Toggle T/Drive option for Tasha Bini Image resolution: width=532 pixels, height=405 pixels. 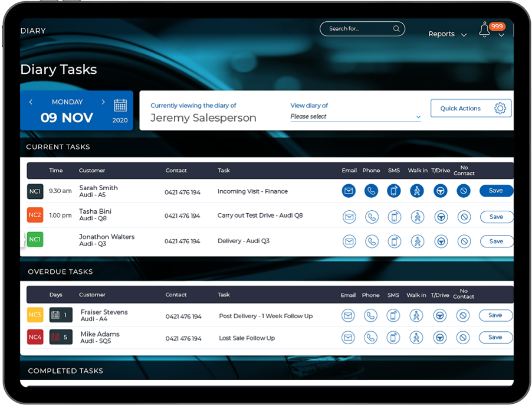tap(440, 217)
